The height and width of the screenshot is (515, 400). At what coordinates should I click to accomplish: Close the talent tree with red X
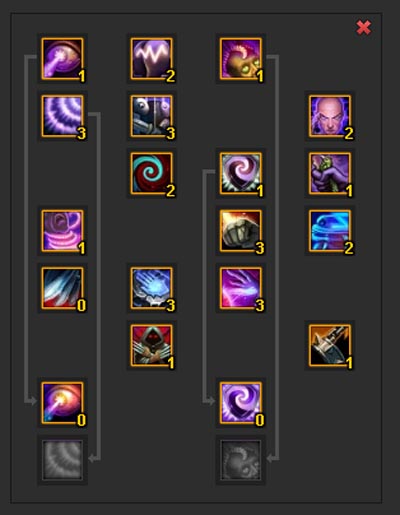pos(364,28)
